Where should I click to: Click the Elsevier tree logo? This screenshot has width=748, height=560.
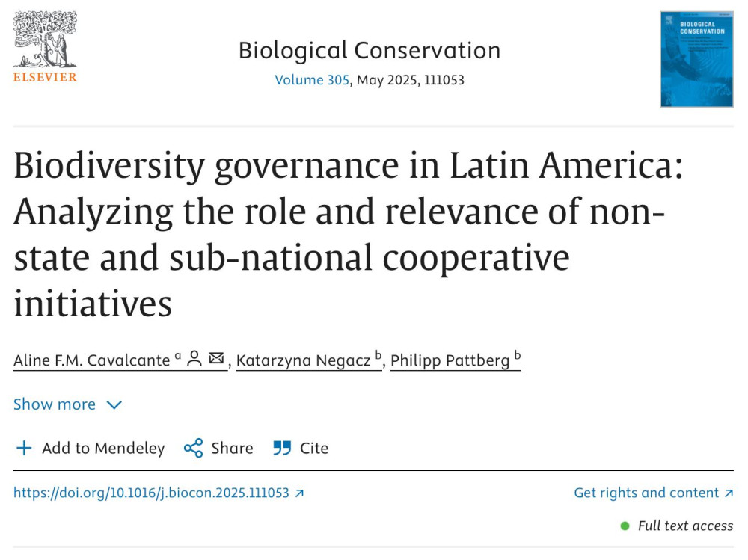[x=45, y=41]
